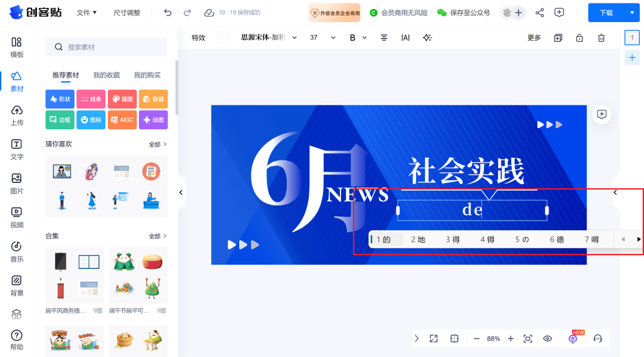Click the redo arrow icon
The image size is (644, 357).
coord(187,13)
